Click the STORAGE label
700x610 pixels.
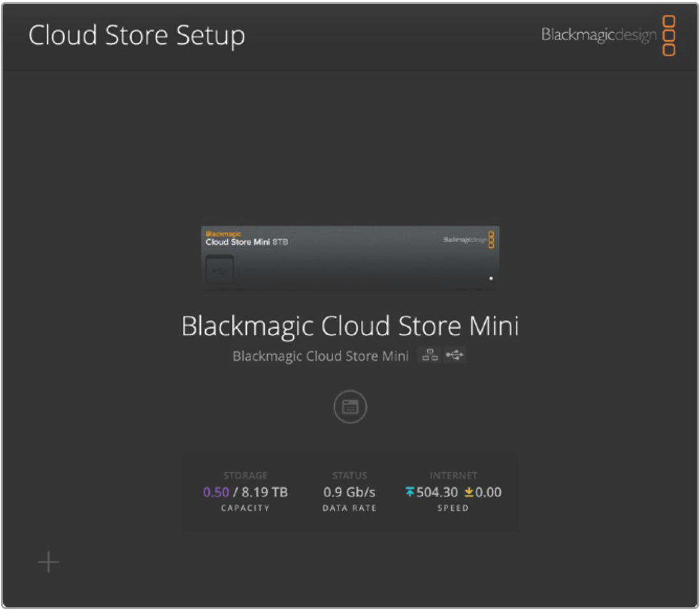[245, 476]
